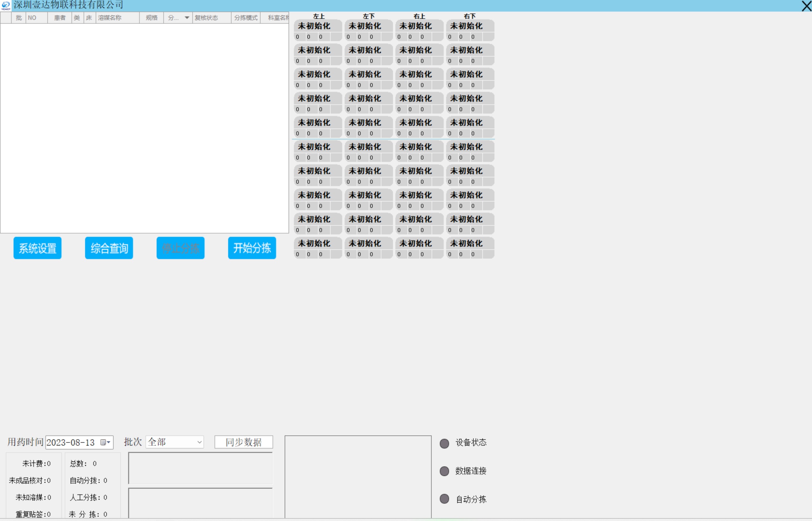The width and height of the screenshot is (812, 521).
Task: Click the 数据连接 label text
Action: pos(471,471)
